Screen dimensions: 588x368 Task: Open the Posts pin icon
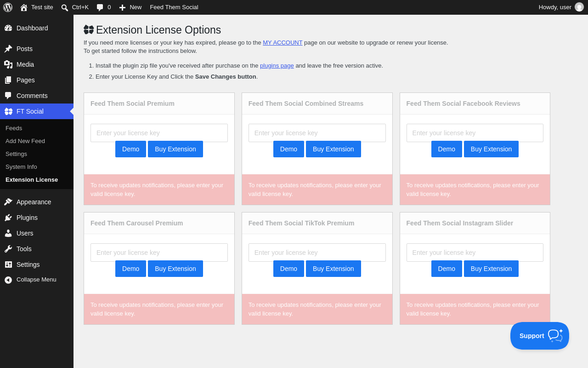pyautogui.click(x=8, y=49)
